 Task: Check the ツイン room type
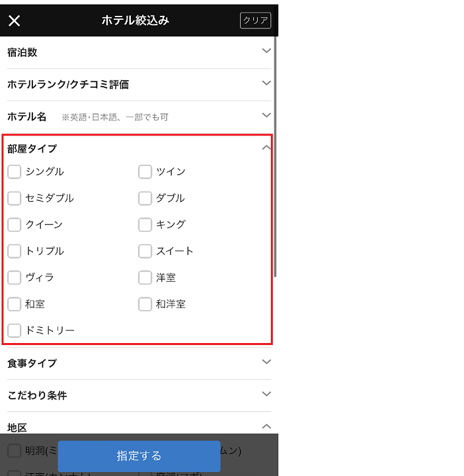[x=145, y=172]
